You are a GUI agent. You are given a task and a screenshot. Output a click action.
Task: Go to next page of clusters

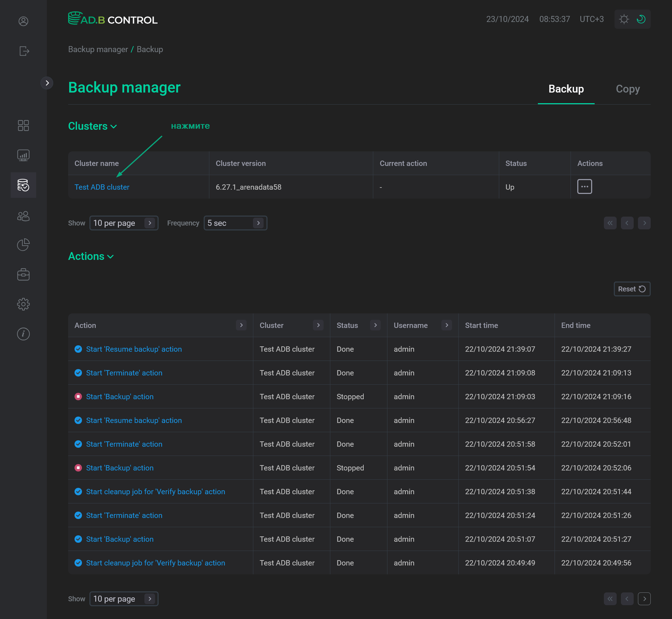pyautogui.click(x=644, y=223)
